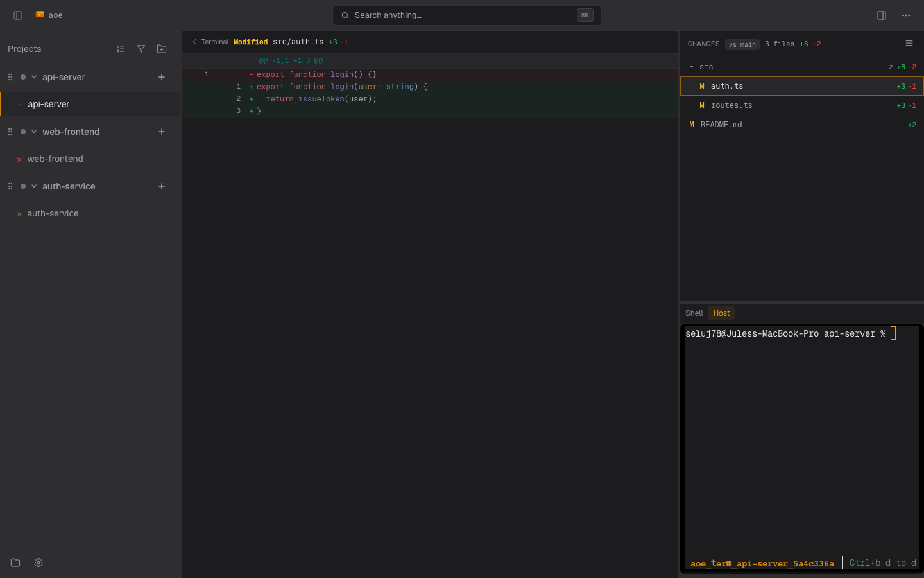Click the Ctrl+b d to detach hint

pos(882,563)
